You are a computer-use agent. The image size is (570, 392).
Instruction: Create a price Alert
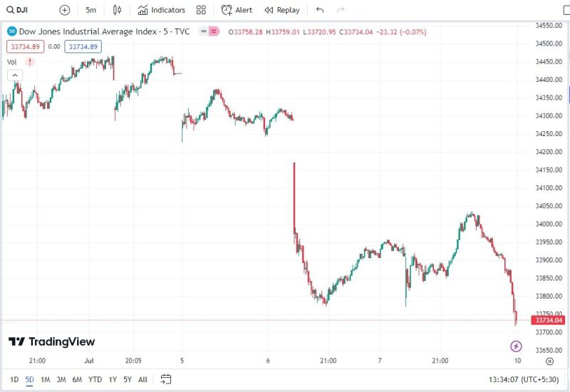point(237,10)
